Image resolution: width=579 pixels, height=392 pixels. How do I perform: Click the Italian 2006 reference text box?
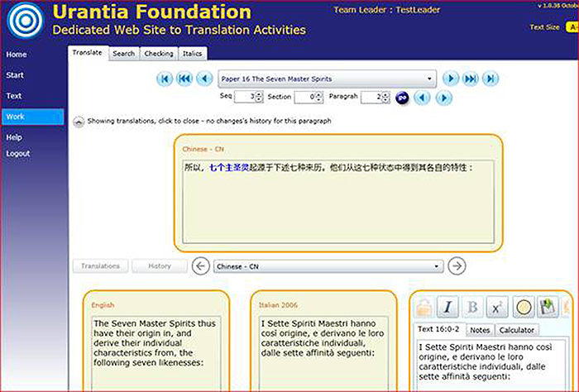tap(323, 354)
